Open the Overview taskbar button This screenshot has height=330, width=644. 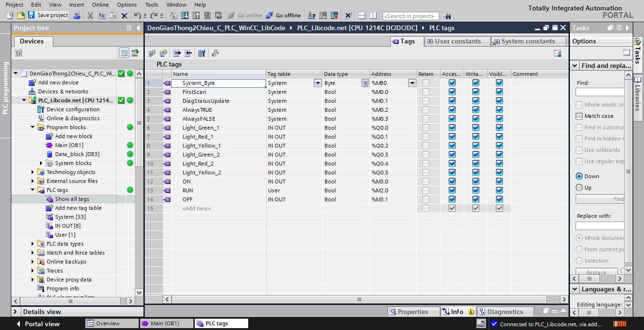pyautogui.click(x=112, y=323)
